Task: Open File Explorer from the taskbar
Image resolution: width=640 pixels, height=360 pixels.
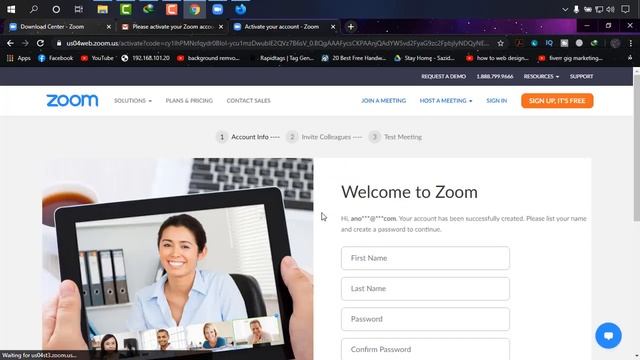Action: coord(102,9)
